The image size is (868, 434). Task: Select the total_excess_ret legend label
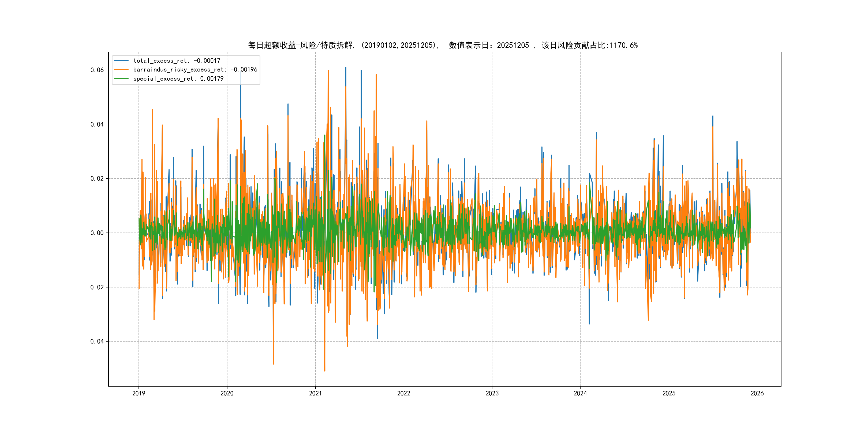(177, 61)
